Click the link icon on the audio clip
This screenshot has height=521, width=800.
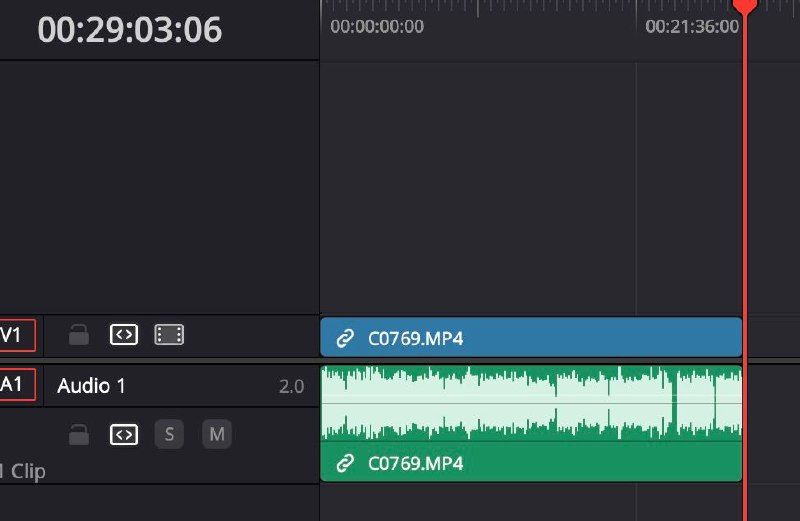click(x=345, y=463)
